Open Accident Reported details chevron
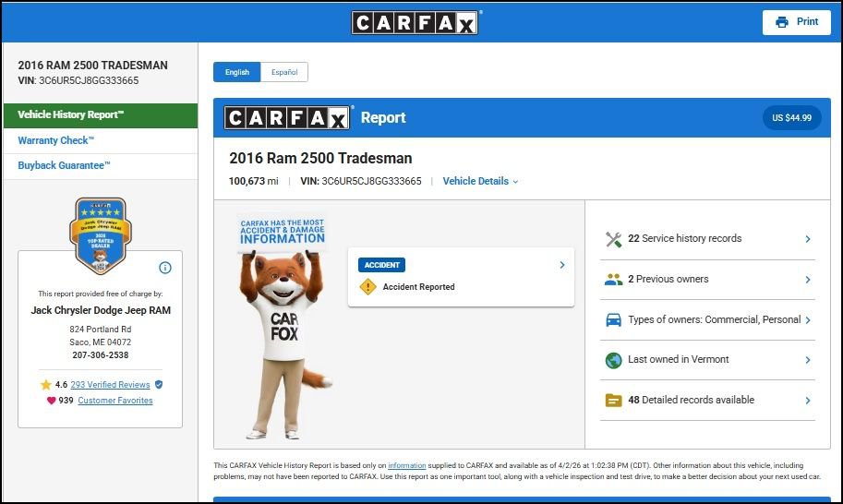Screen dimensions: 843x504 [562, 265]
